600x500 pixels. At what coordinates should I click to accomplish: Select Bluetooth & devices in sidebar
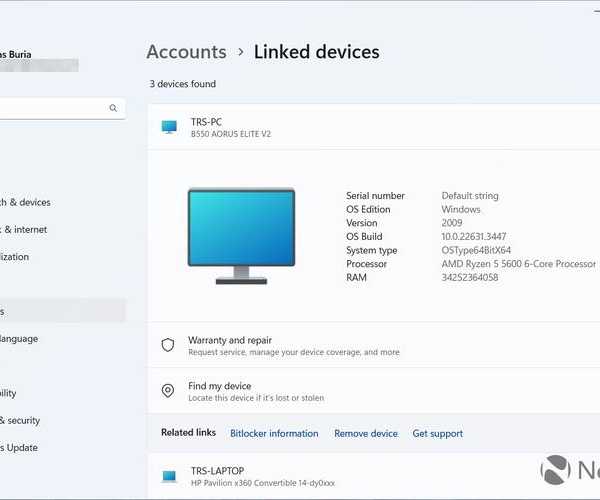tap(25, 202)
